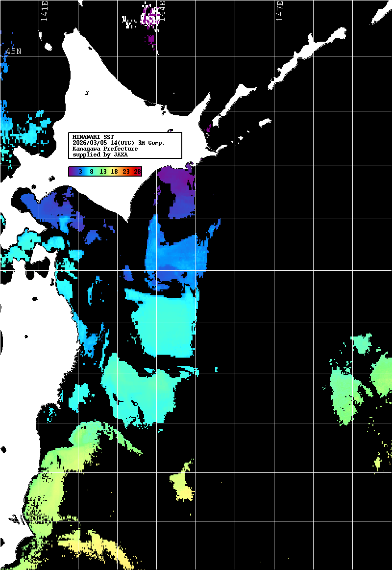Click the small round island west of Hokkaido's northern tip
Screen dimensions: 392x570
(49, 47)
